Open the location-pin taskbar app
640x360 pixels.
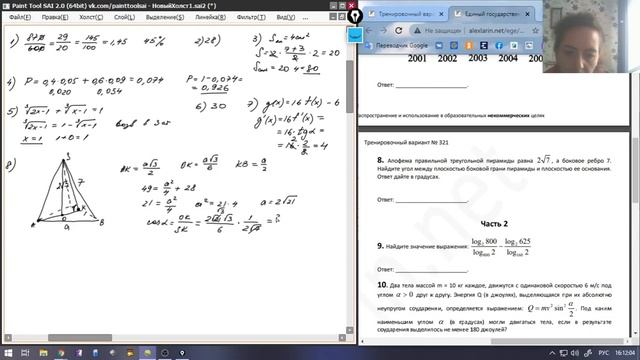[182, 353]
